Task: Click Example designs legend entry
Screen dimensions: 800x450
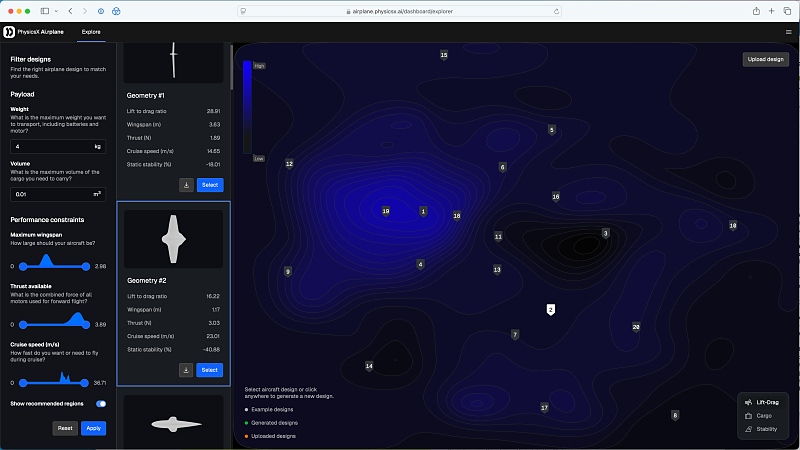Action: pyautogui.click(x=269, y=409)
